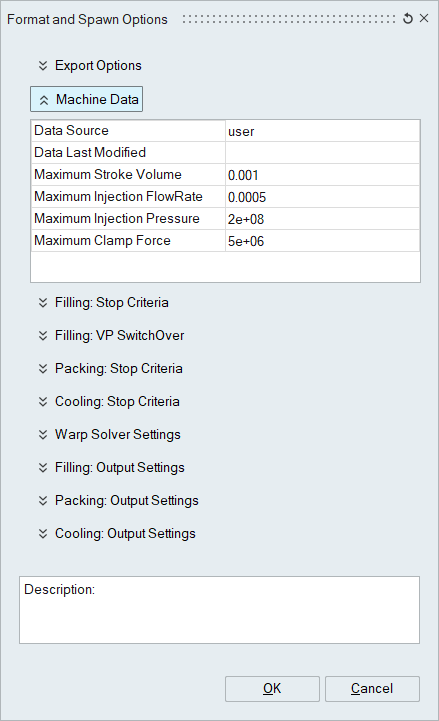
Task: Edit Maximum Injection Pressure value 2e+08
Action: (x=322, y=219)
